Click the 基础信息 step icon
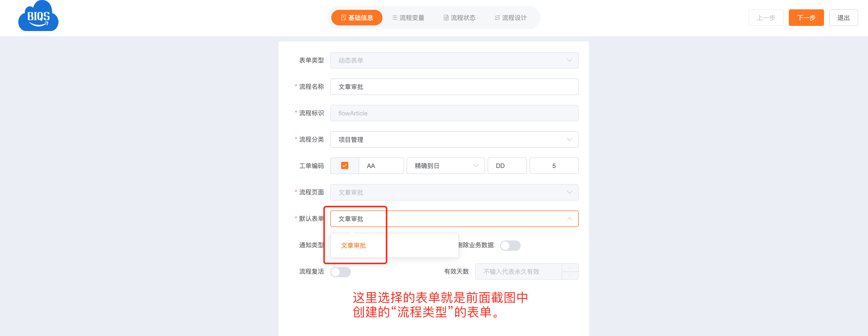The image size is (868, 336). (343, 18)
